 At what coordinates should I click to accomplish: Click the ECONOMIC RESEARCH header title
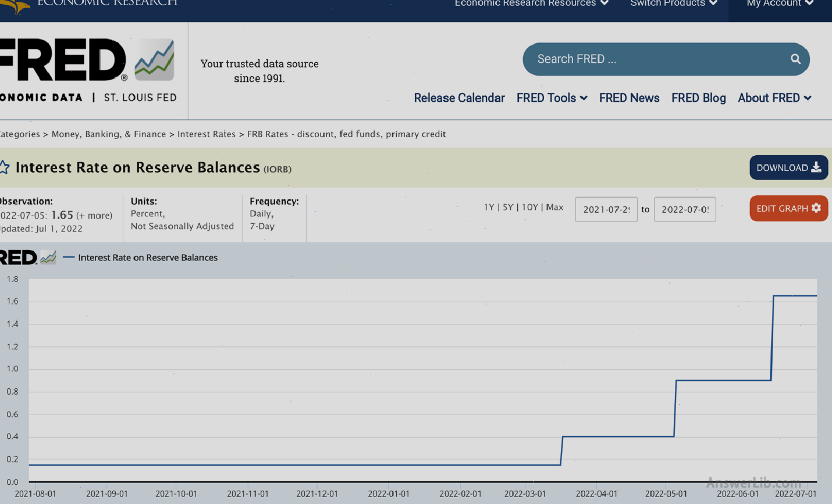108,3
